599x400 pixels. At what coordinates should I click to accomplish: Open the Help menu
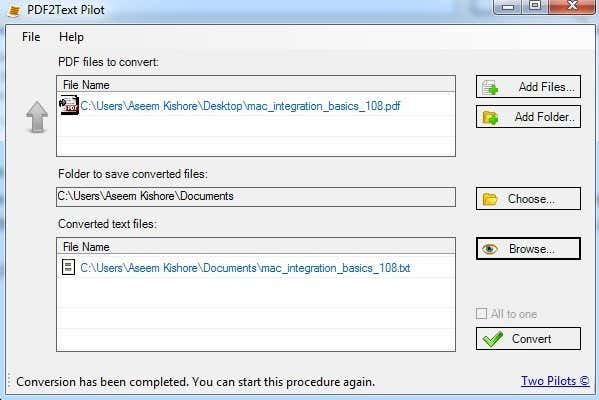click(x=71, y=37)
